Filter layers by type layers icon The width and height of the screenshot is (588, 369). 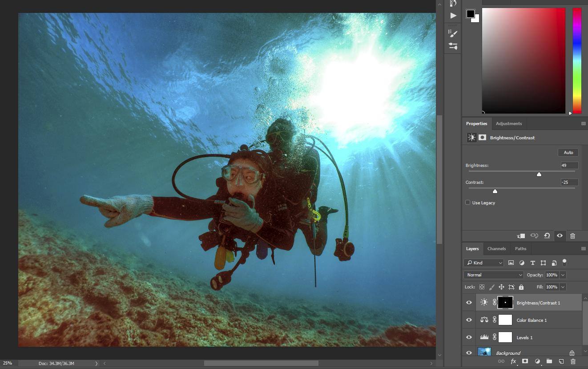click(532, 263)
